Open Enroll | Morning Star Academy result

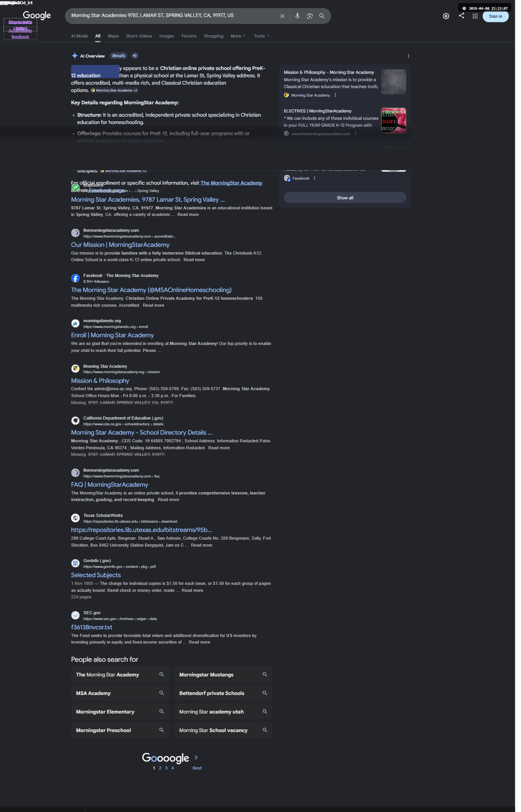point(112,335)
